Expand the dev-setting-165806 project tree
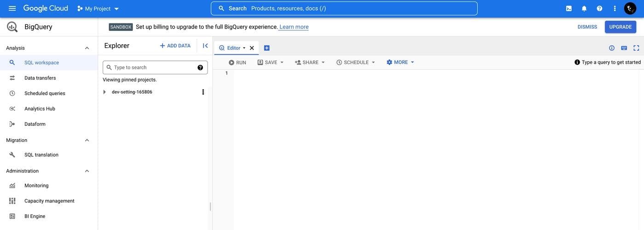This screenshot has height=230, width=644. coord(104,92)
